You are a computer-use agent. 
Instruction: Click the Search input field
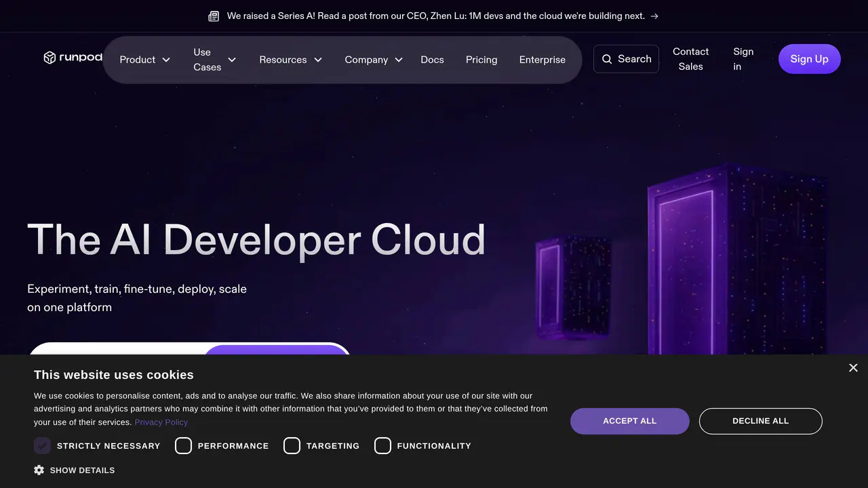tap(626, 59)
